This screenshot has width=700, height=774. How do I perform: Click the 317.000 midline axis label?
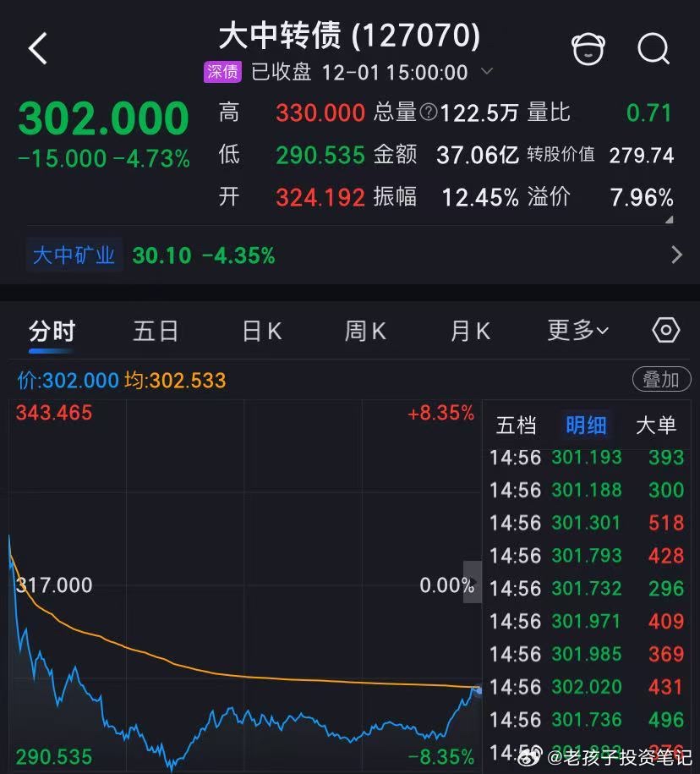(x=54, y=585)
